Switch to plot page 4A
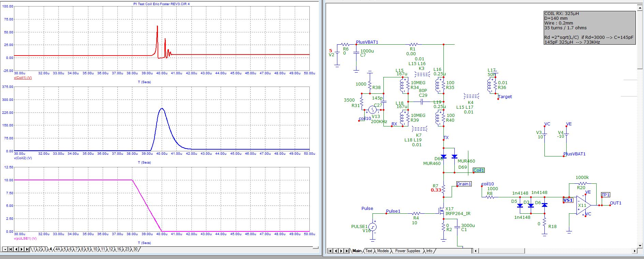 (x=58, y=249)
